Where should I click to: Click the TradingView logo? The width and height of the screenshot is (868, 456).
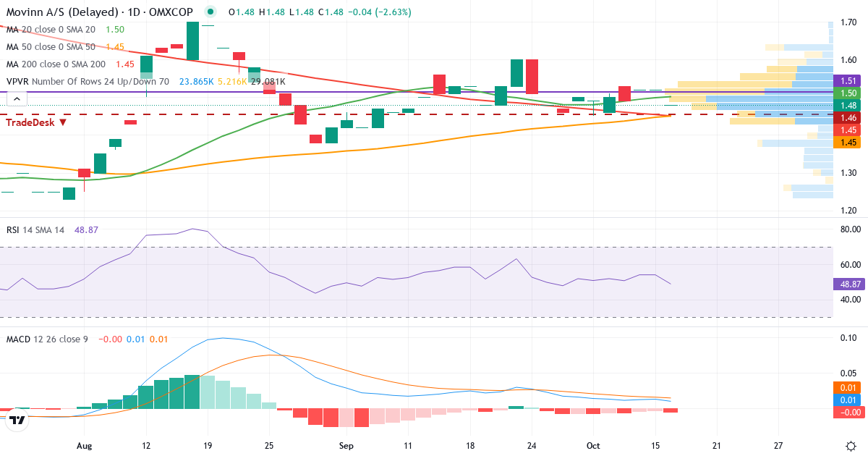click(x=17, y=419)
